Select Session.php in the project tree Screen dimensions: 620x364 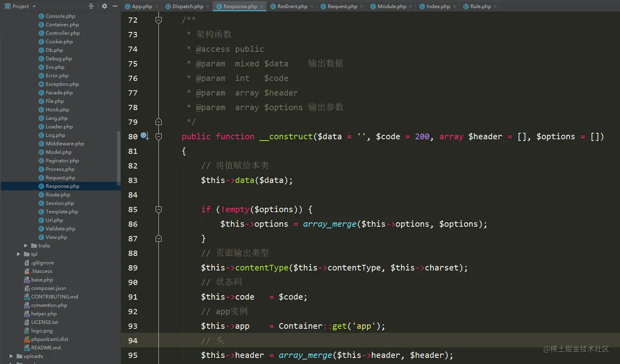coord(60,203)
